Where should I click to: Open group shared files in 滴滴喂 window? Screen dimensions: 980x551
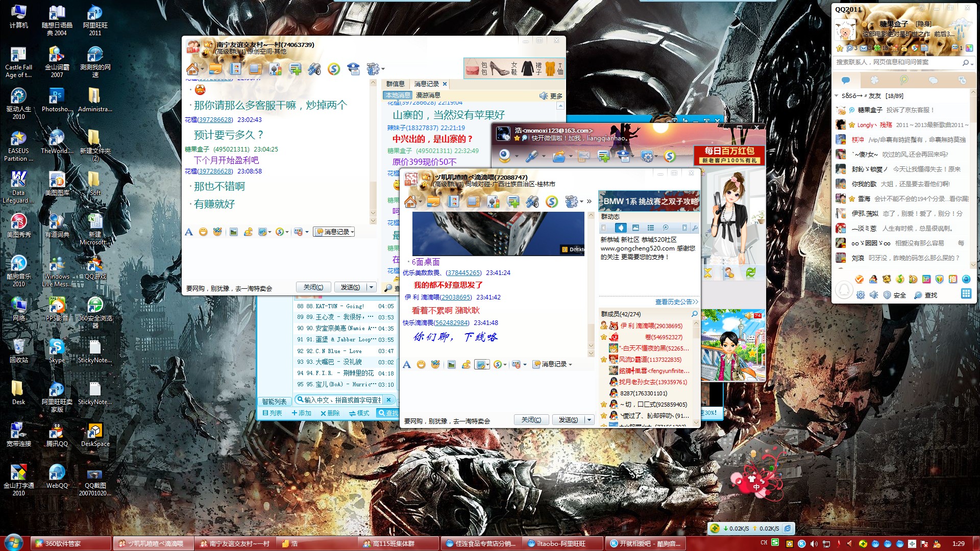coord(433,202)
